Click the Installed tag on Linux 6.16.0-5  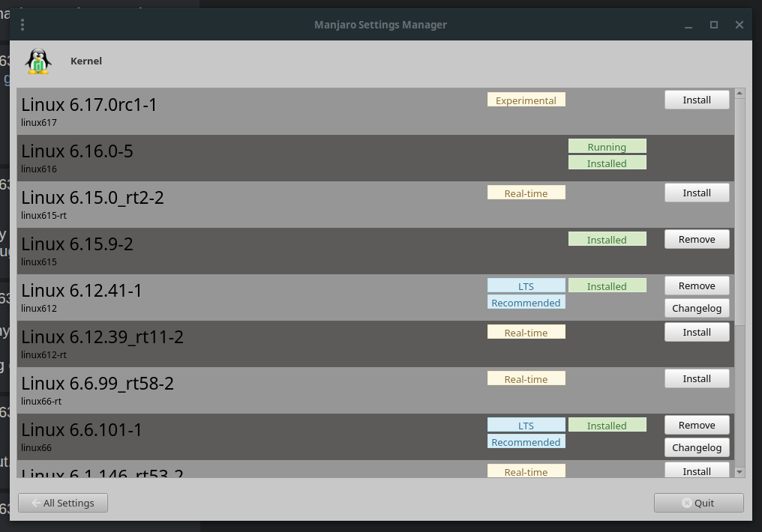coord(607,163)
